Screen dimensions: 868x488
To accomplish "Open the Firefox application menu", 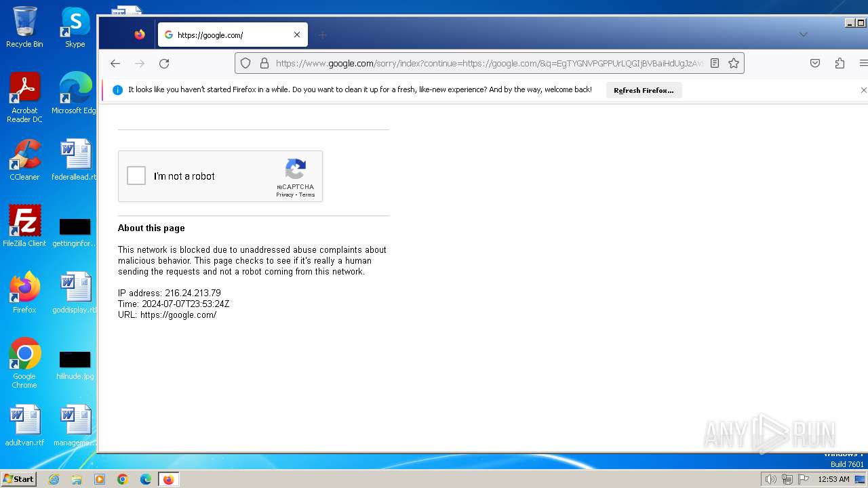I will click(863, 63).
